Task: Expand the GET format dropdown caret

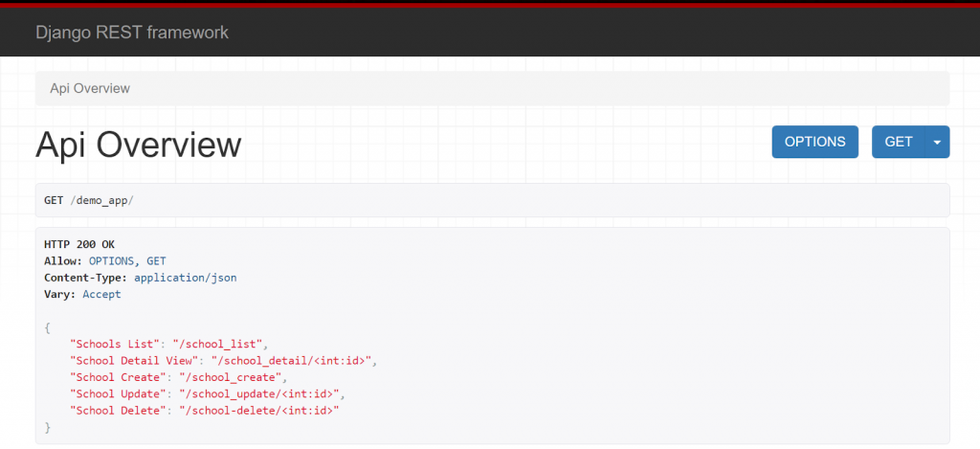Action: click(x=937, y=142)
